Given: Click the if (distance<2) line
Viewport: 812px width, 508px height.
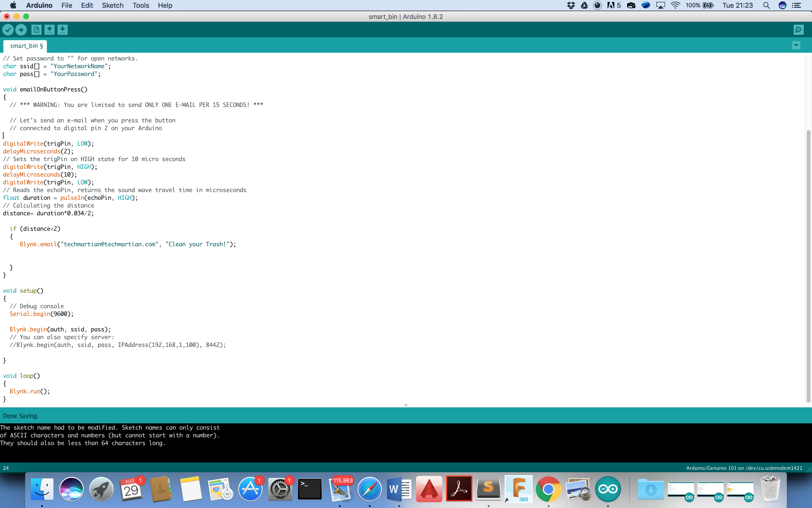Looking at the screenshot, I should click(x=35, y=229).
